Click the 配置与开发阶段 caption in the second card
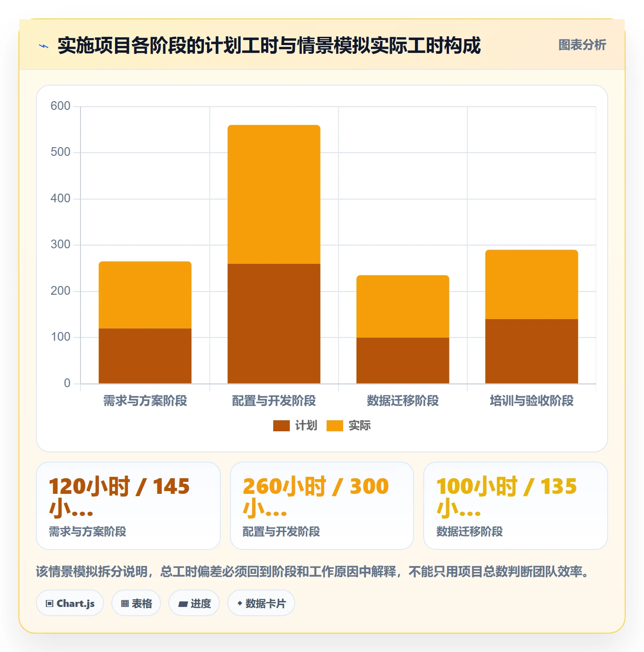Screen dimensions: 644x652 281,532
